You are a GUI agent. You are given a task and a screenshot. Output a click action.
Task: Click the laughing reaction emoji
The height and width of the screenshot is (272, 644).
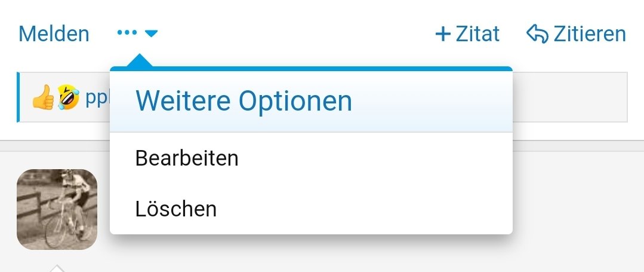tap(68, 97)
